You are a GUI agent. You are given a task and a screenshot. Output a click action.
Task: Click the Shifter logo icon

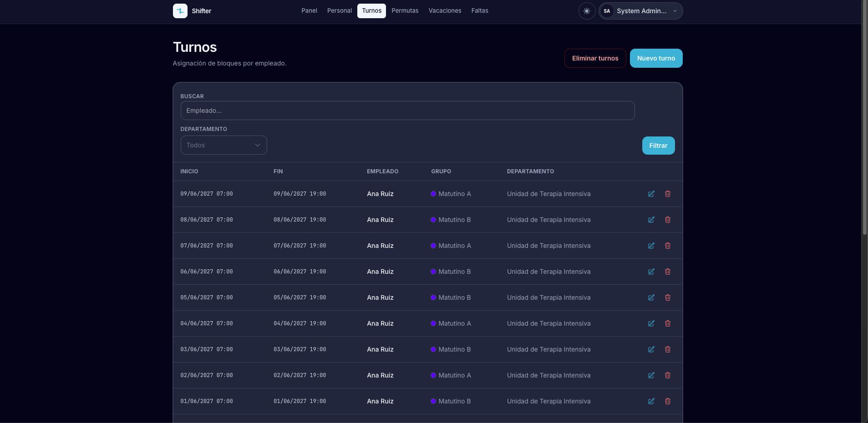(180, 11)
